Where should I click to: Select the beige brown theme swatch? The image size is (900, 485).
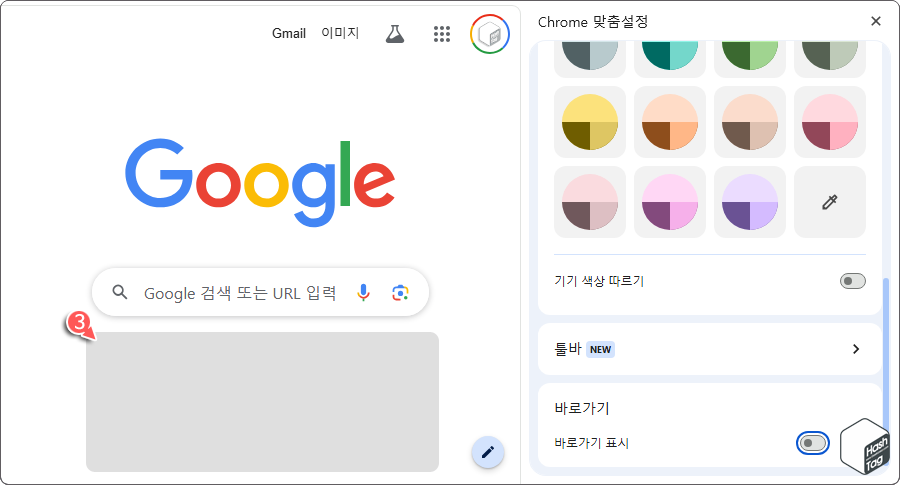(750, 122)
